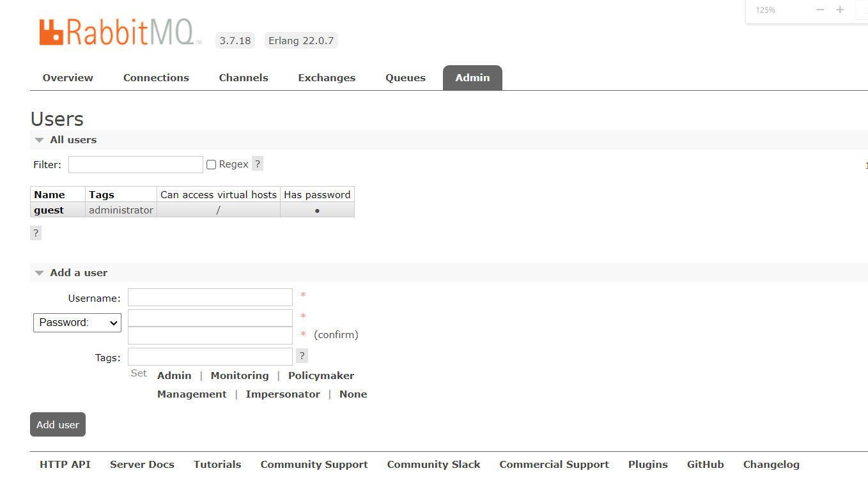Set tag to Admin
868x496 pixels.
[x=174, y=376]
